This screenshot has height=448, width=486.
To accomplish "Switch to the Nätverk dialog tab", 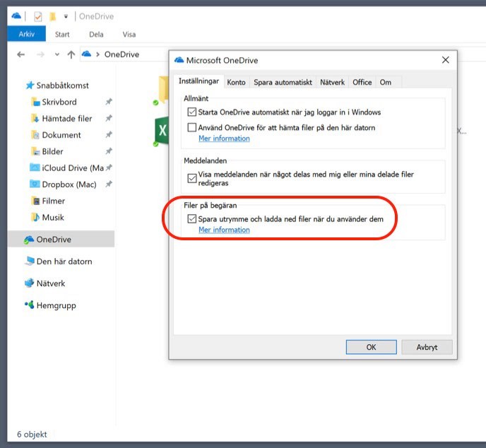I will point(332,82).
